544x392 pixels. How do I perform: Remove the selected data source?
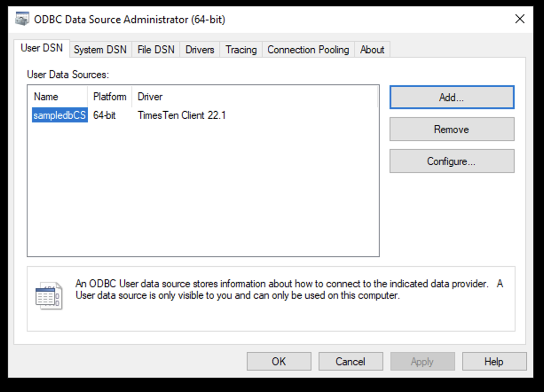pyautogui.click(x=451, y=129)
